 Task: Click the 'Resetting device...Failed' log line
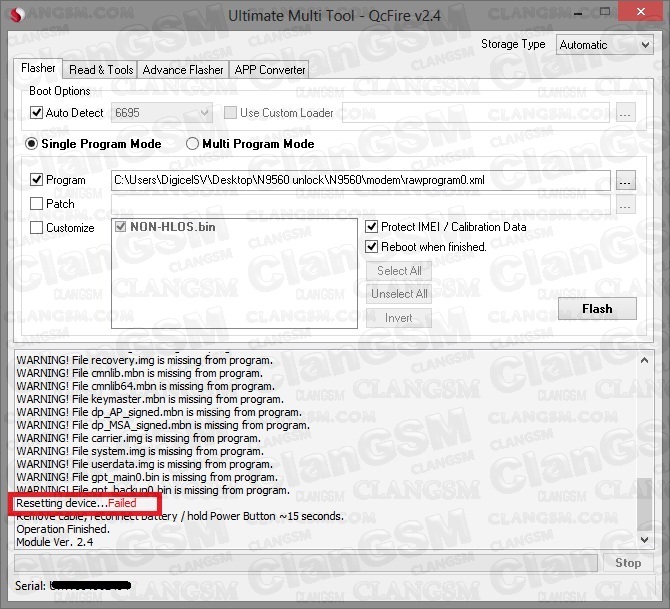(x=76, y=503)
